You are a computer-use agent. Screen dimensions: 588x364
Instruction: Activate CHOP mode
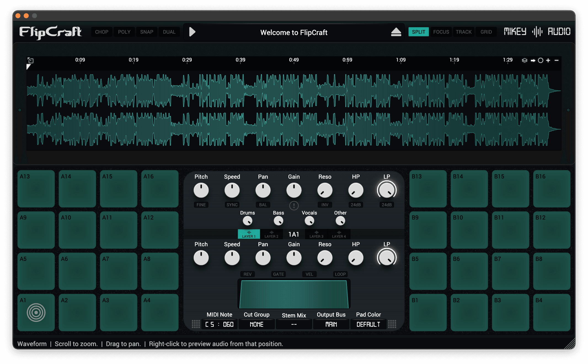(x=101, y=32)
